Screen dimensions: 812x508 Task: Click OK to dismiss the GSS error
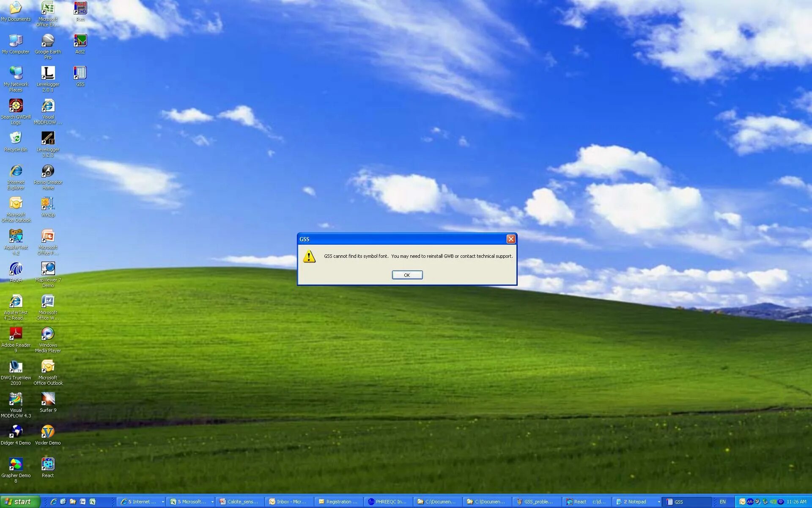[407, 275]
